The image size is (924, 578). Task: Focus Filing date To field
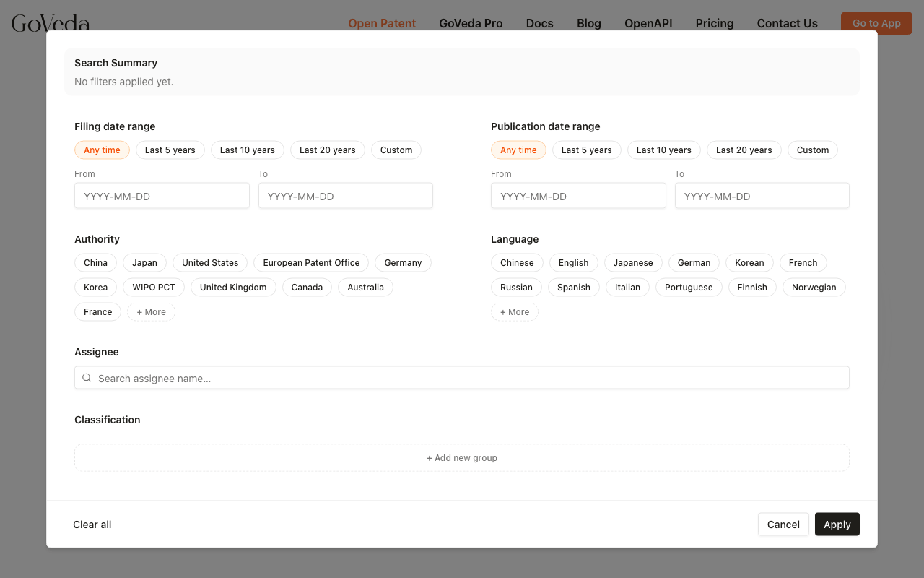click(x=346, y=196)
